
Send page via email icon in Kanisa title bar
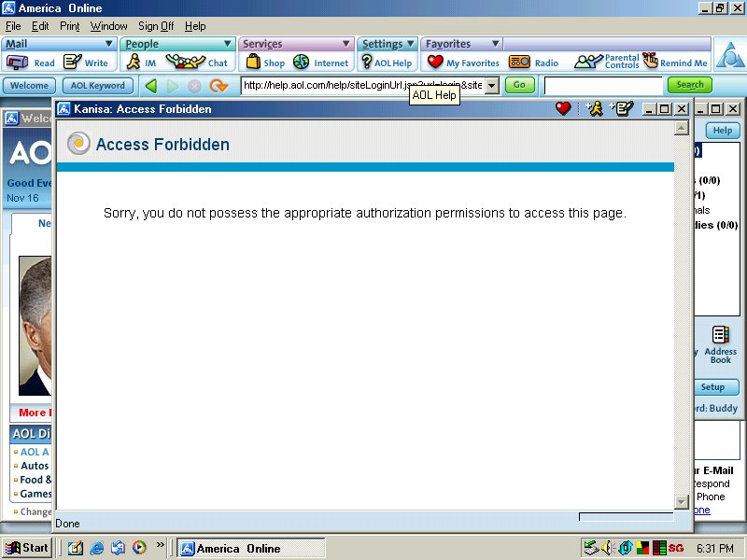click(621, 109)
